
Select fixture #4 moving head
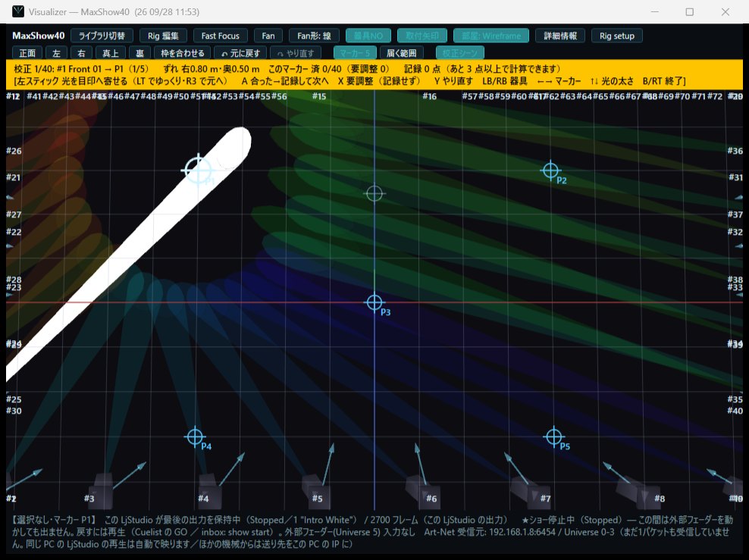208,490
